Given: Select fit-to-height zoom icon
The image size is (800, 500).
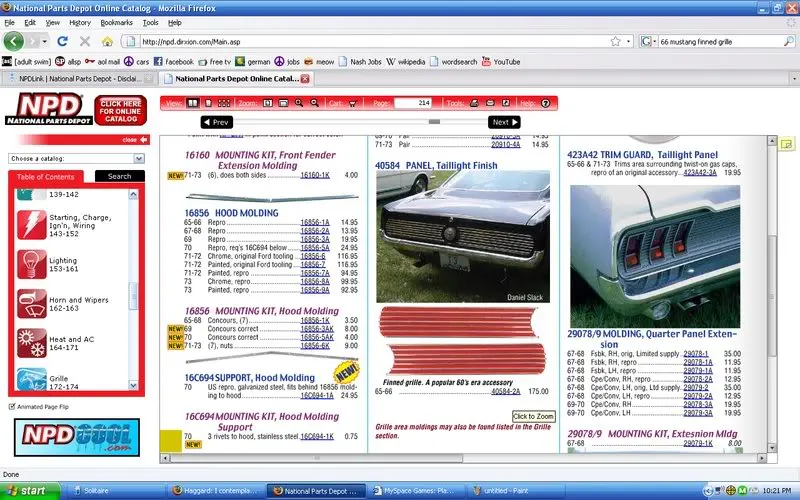Looking at the screenshot, I should point(268,103).
